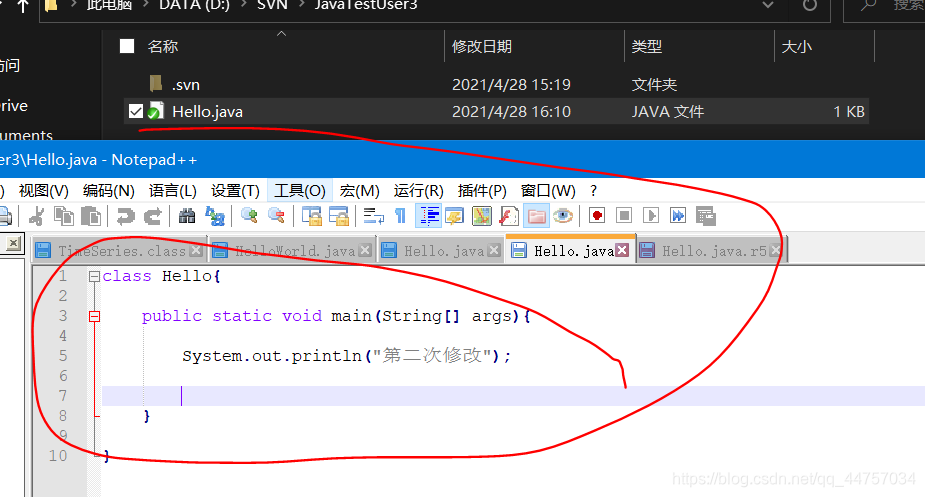The width and height of the screenshot is (925, 497).
Task: Save current recorded macro icon
Action: 706,216
